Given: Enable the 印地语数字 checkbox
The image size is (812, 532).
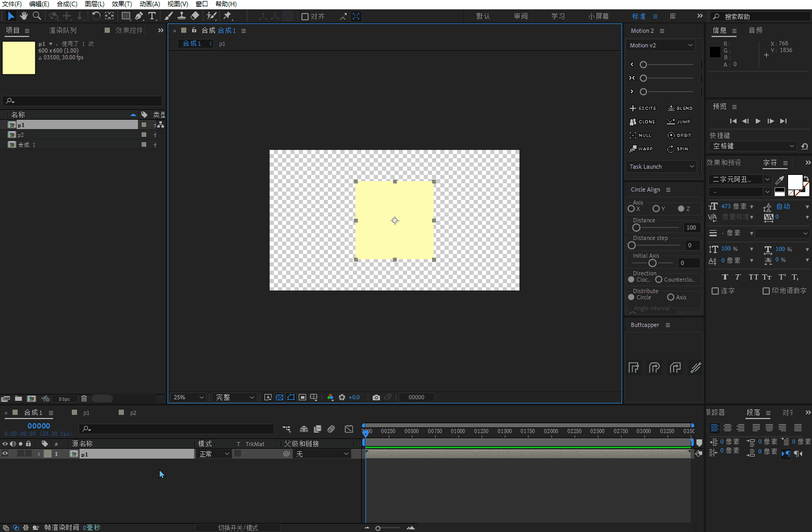Looking at the screenshot, I should [x=766, y=291].
